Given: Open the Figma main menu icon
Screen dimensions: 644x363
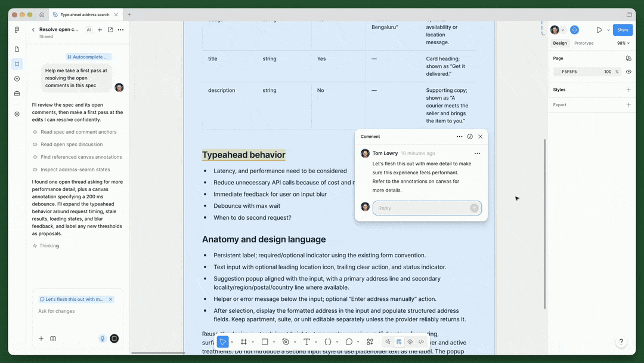Looking at the screenshot, I should click(17, 30).
